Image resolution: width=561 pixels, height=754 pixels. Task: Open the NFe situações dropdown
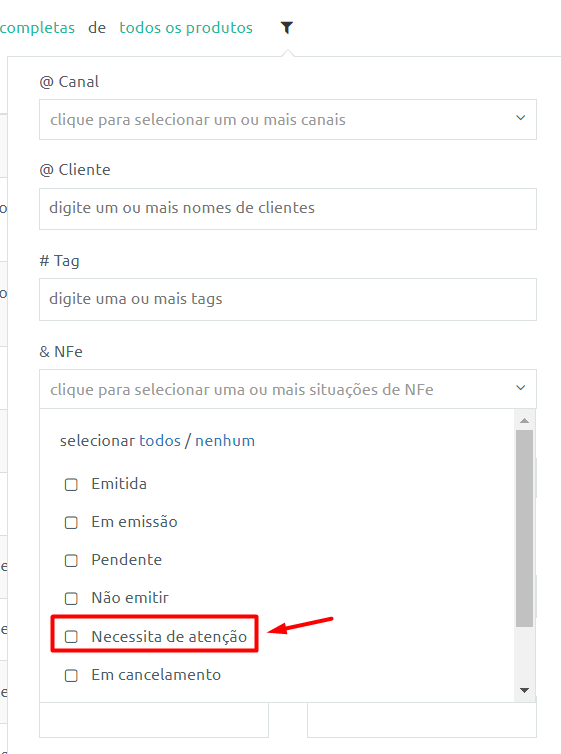point(287,389)
